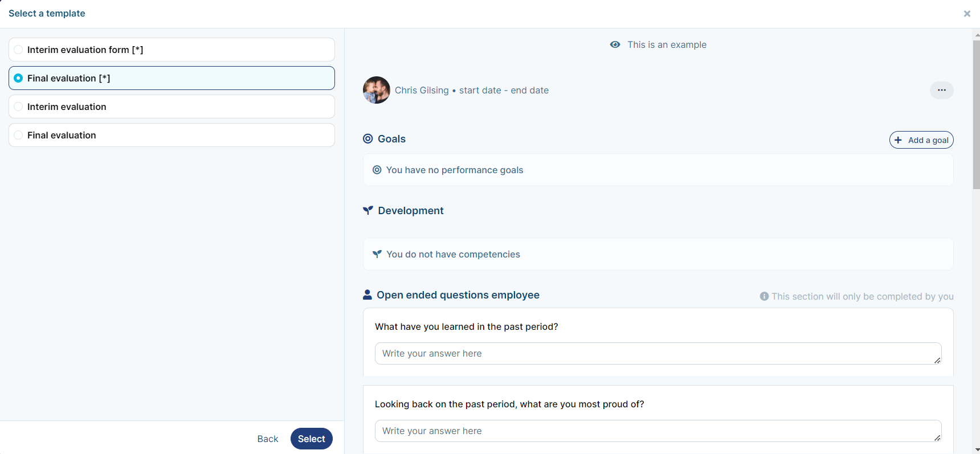The height and width of the screenshot is (454, 980).
Task: Click the scrollbar up arrow
Action: tap(977, 34)
